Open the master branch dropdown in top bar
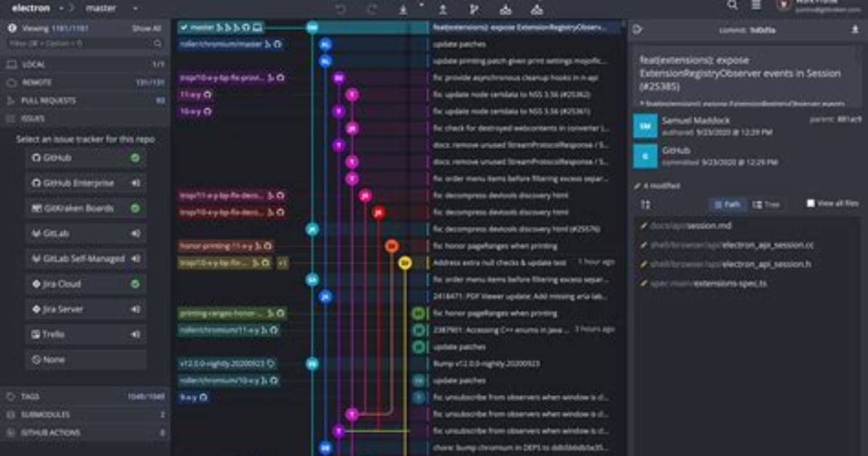Screen dimensions: 868x456 tap(135, 8)
